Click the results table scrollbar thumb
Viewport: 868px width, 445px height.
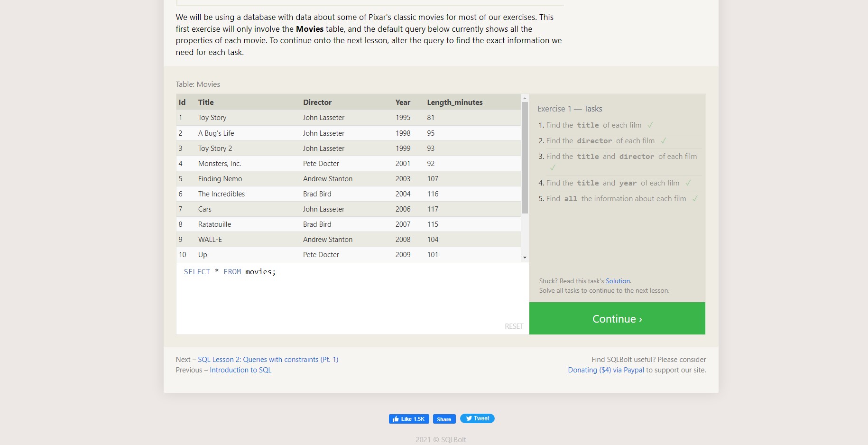click(x=525, y=158)
